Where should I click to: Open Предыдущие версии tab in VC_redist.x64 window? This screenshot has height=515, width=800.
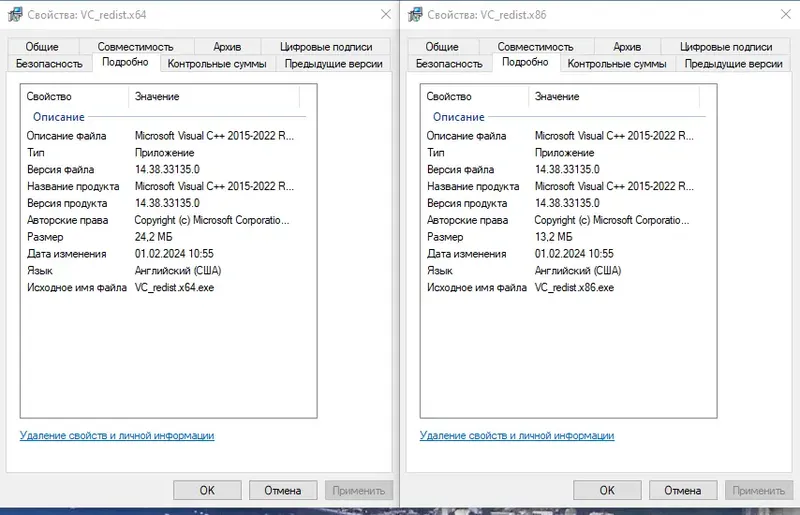click(334, 64)
